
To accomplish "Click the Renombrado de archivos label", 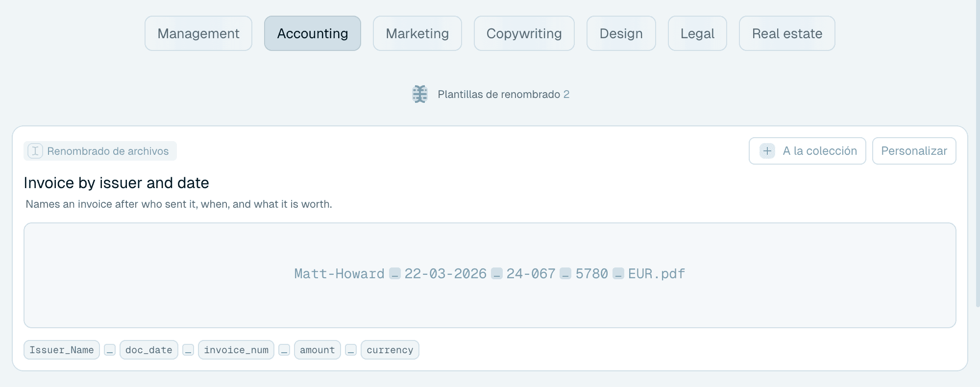I will pos(108,151).
